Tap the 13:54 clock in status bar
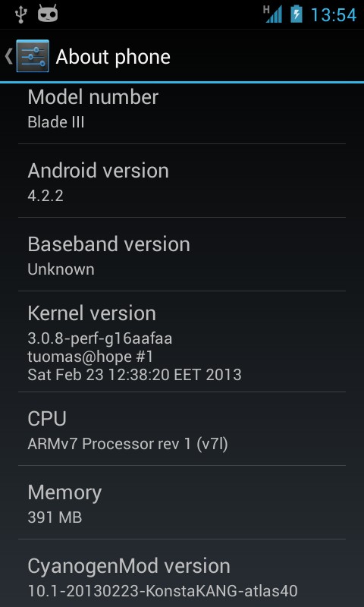This screenshot has width=364, height=607. [x=334, y=14]
